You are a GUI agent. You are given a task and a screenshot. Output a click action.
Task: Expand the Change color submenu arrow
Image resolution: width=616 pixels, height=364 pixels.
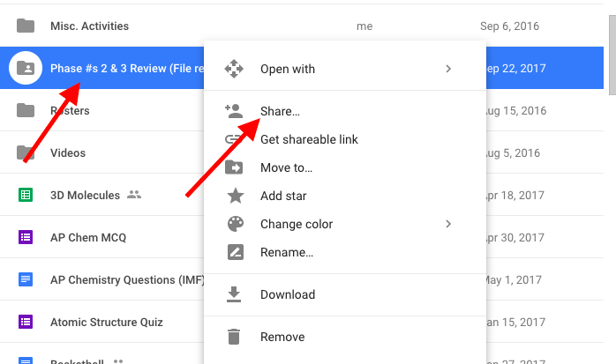448,224
